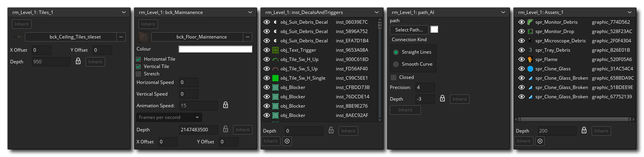This screenshot has height=157, width=644.
Task: Click lock icon next to Tiles_1 depth
Action: 78,61
